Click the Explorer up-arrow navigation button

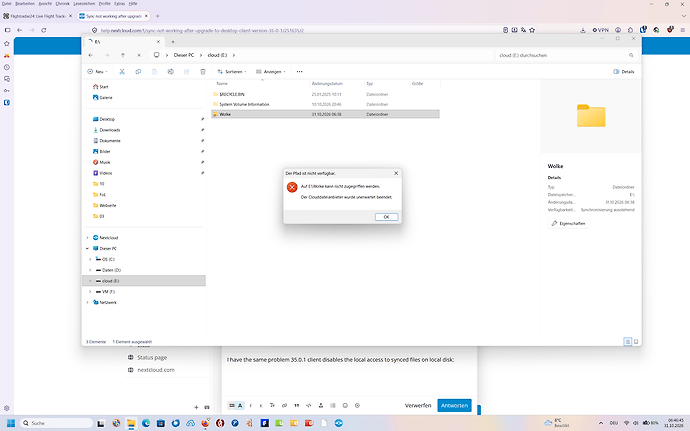pos(123,55)
